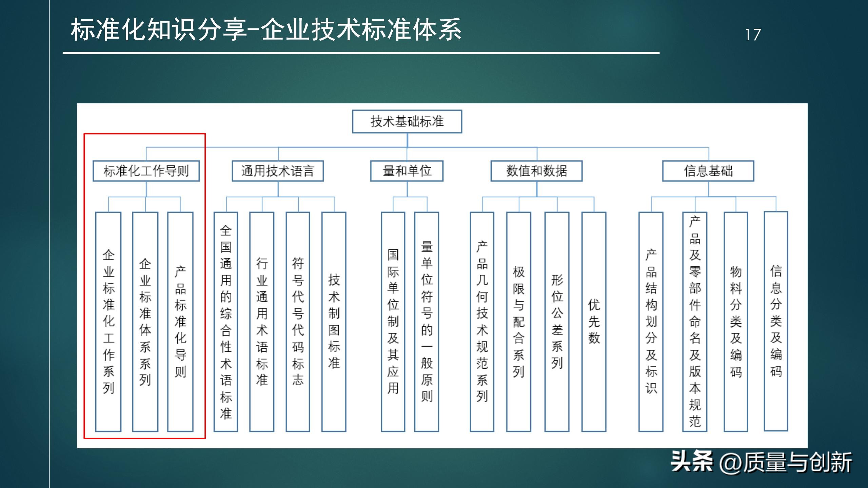The width and height of the screenshot is (868, 488).
Task: Expand the 形位公差系列 node
Action: tap(556, 322)
